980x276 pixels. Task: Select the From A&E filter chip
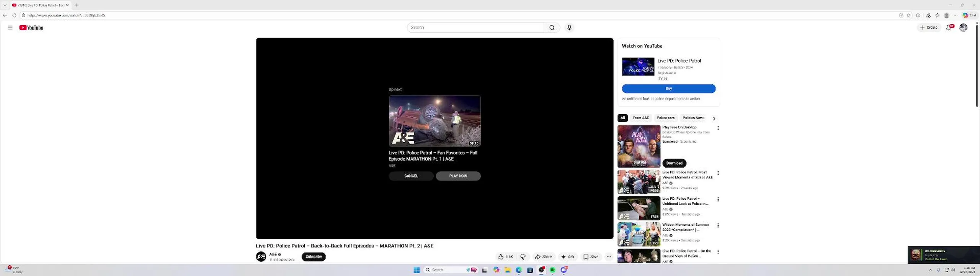tap(640, 118)
